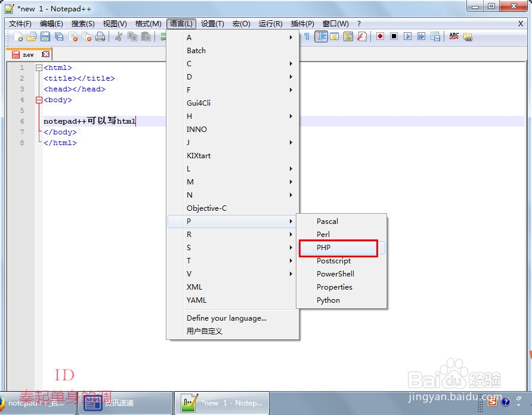Open the user-defined language dialog icon
Image resolution: width=532 pixels, height=415 pixels.
pos(335,36)
